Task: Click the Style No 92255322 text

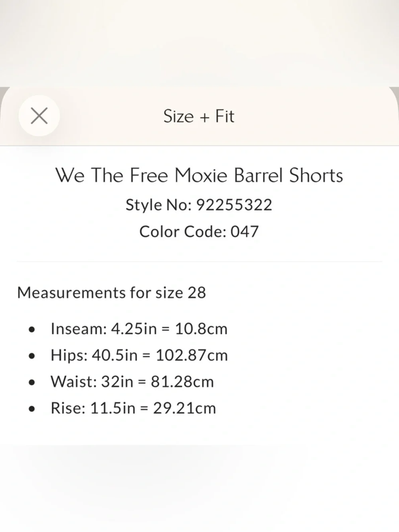Action: 199,204
